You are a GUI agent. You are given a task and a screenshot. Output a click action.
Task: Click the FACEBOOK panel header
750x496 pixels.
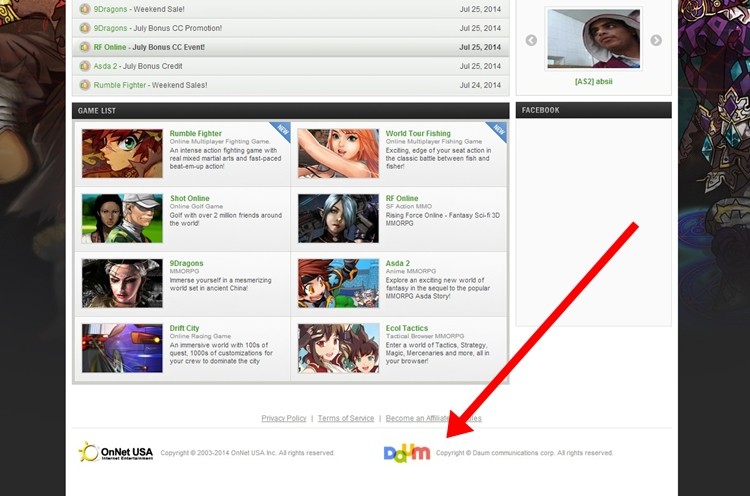(x=594, y=110)
